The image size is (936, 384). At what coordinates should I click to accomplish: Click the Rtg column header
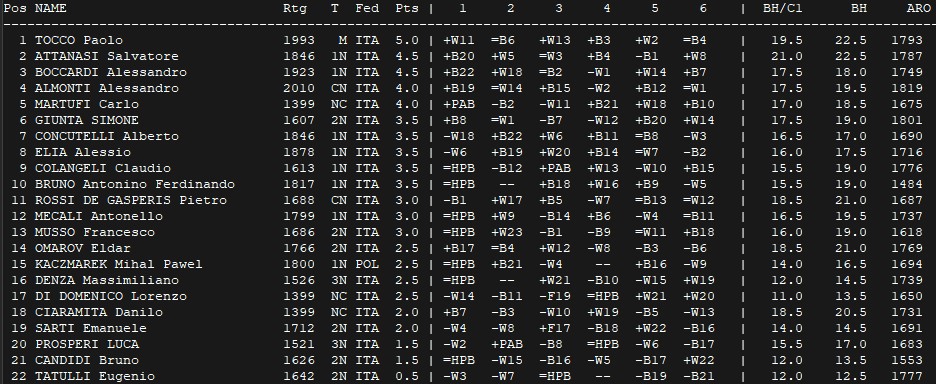point(295,8)
